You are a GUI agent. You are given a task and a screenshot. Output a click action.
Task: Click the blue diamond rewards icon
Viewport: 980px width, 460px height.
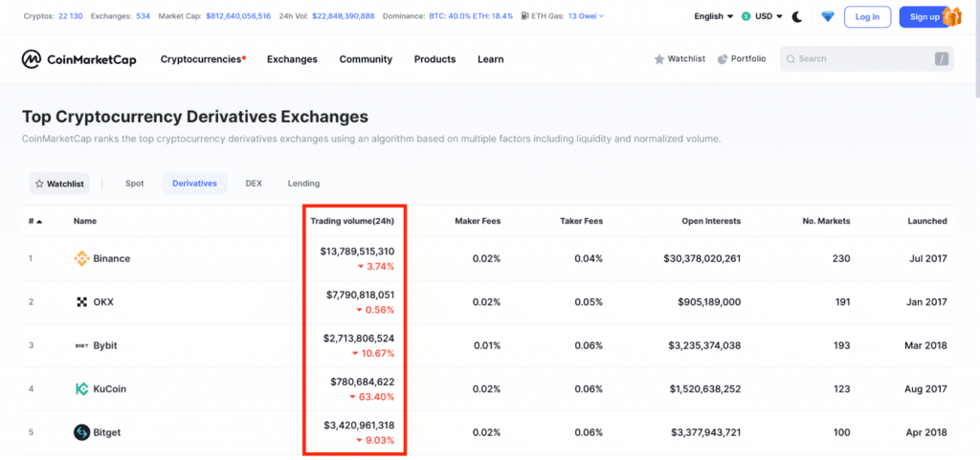point(828,17)
